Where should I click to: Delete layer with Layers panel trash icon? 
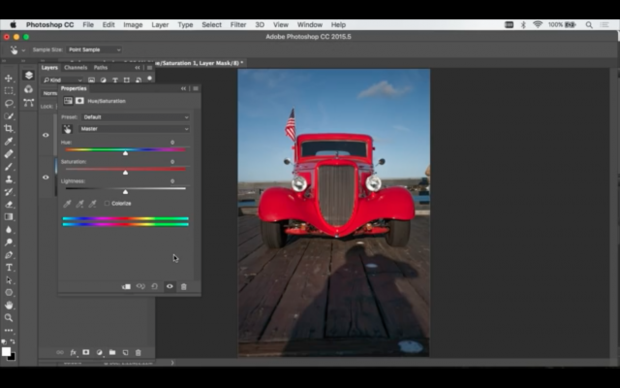(x=138, y=352)
